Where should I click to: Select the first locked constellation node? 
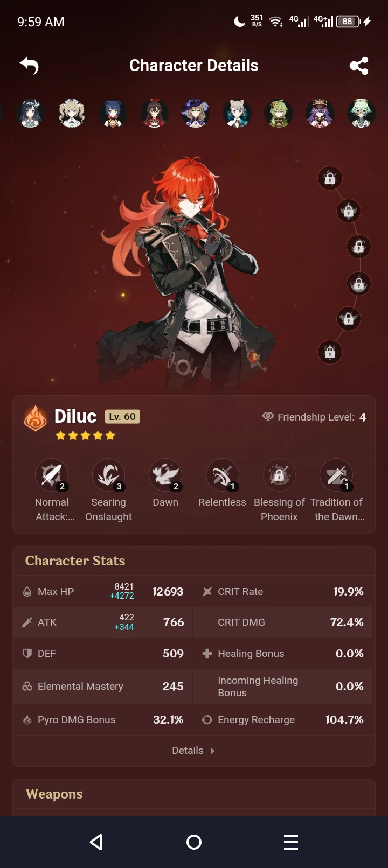point(330,178)
